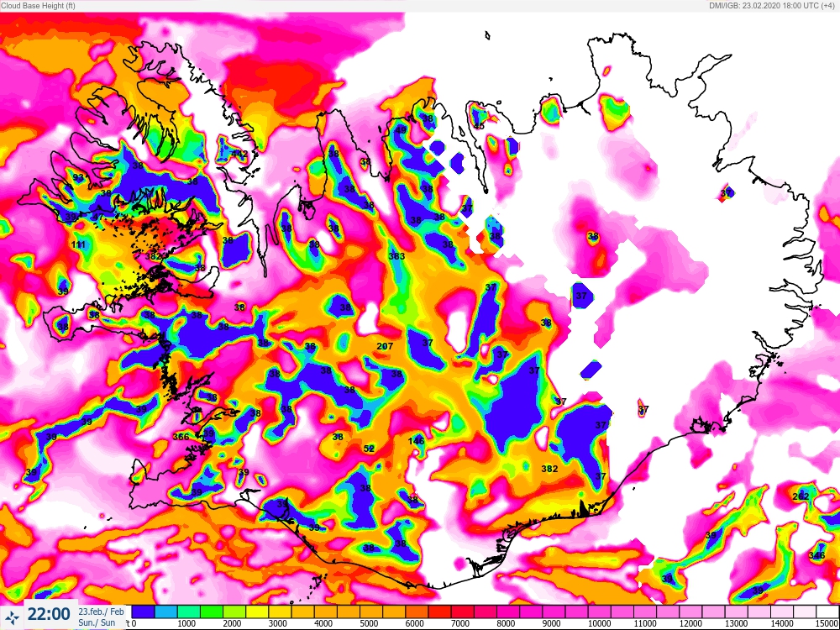Select the dark blue legend swatch at 0 ft

[x=143, y=612]
